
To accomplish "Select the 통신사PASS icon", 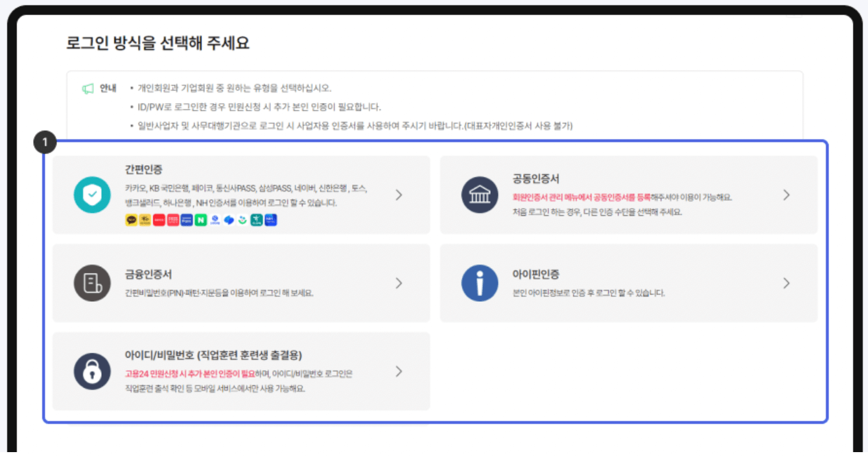I will coord(173,220).
